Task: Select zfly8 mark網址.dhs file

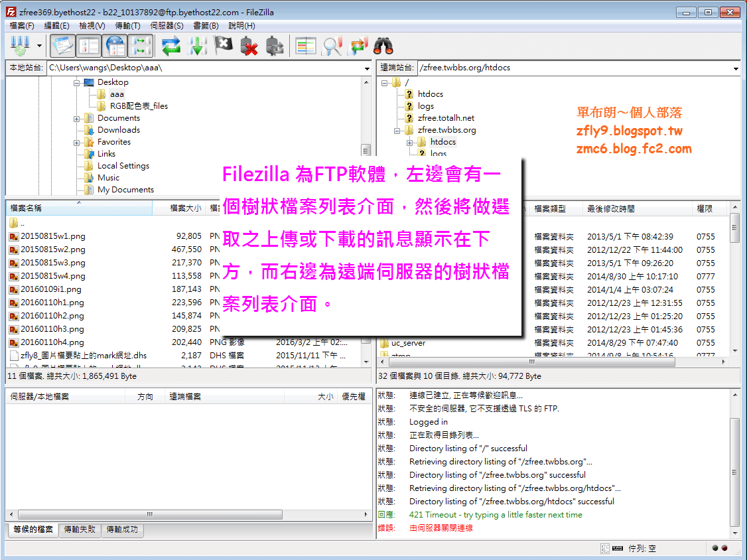Action: click(84, 356)
